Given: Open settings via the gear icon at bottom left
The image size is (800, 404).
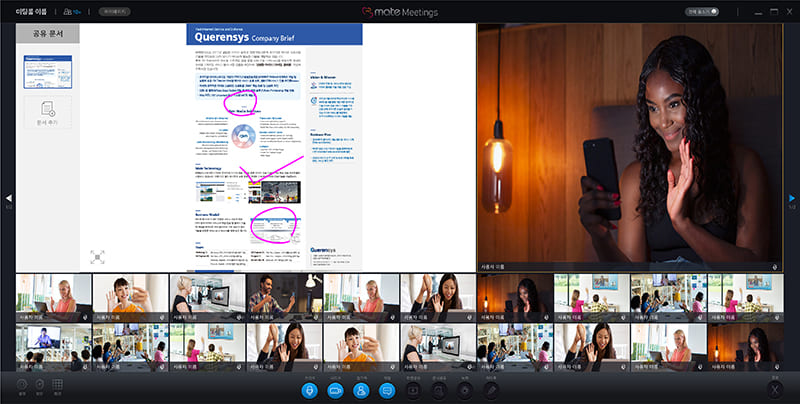Looking at the screenshot, I should pyautogui.click(x=22, y=385).
